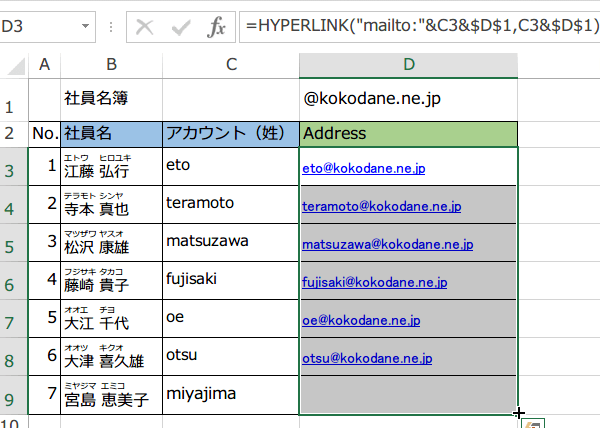Open the teramoto@kokodane.ne.jp mail link

[x=382, y=206]
